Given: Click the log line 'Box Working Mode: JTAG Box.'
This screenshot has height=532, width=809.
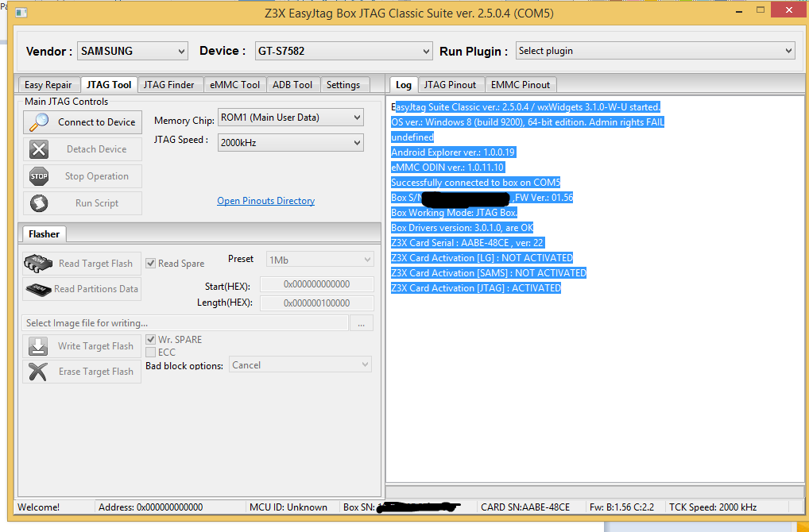Looking at the screenshot, I should (454, 212).
